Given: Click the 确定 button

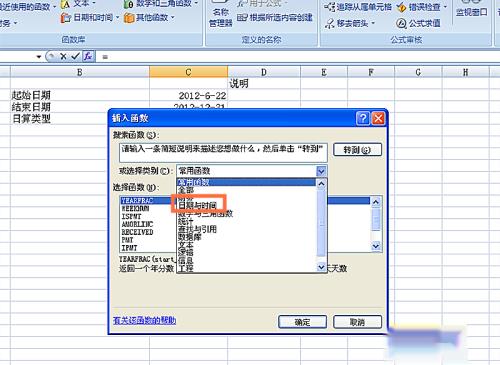Looking at the screenshot, I should pos(302,322).
